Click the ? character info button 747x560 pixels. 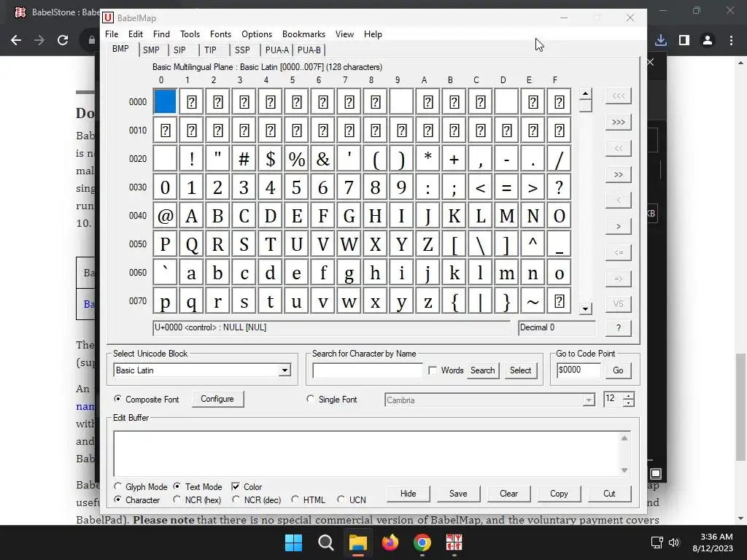tap(619, 328)
